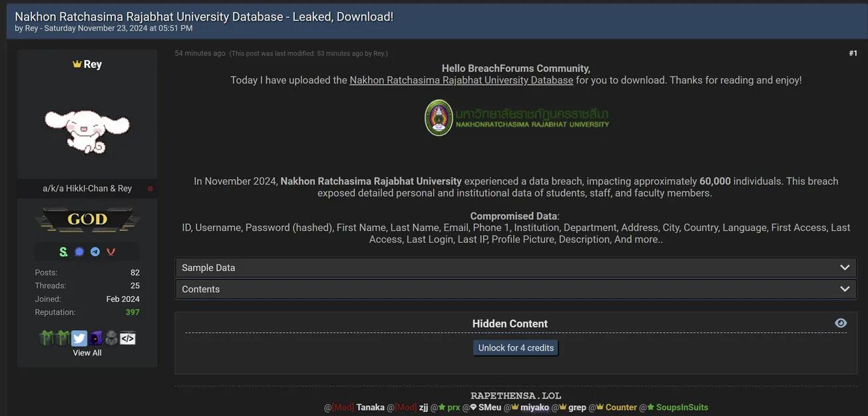Click the first gift plant award badge

click(46, 337)
